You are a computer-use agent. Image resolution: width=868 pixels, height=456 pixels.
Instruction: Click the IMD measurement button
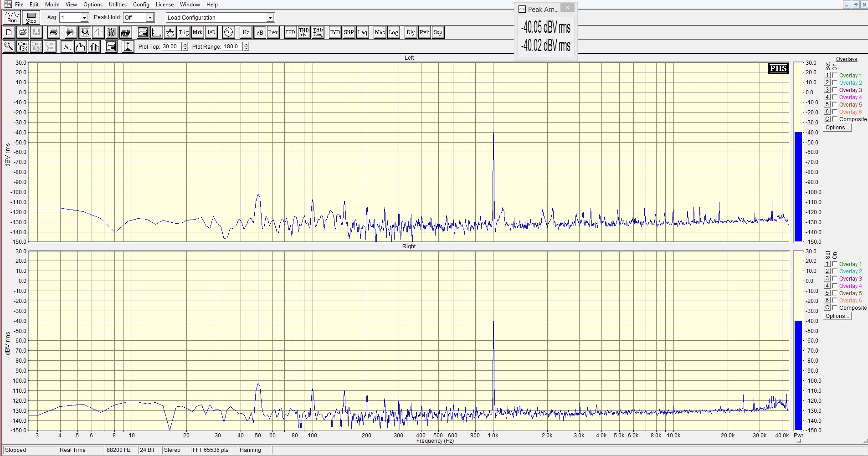[x=335, y=32]
